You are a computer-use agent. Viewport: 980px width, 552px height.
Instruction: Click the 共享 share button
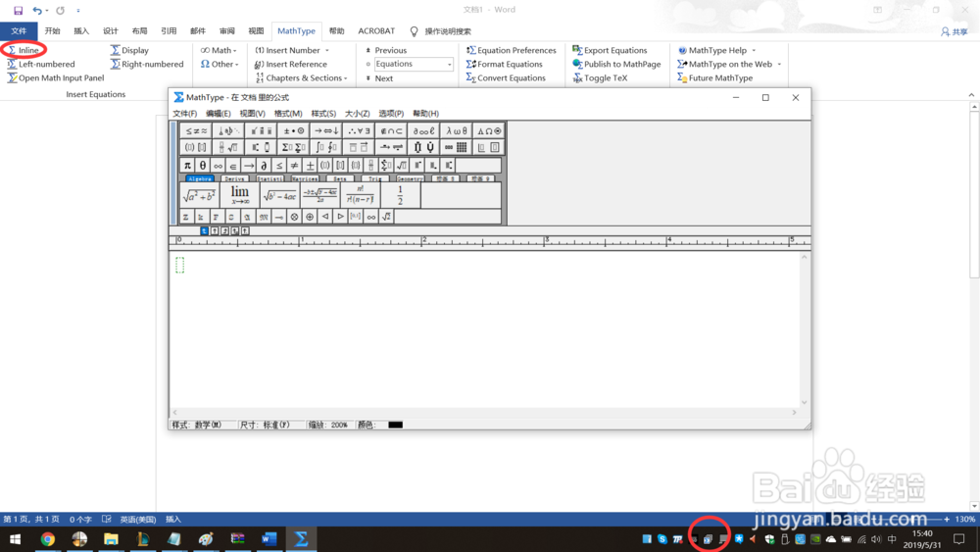[x=954, y=31]
